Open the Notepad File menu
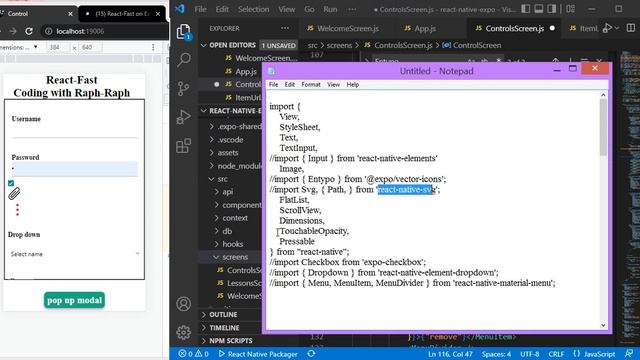 273,84
